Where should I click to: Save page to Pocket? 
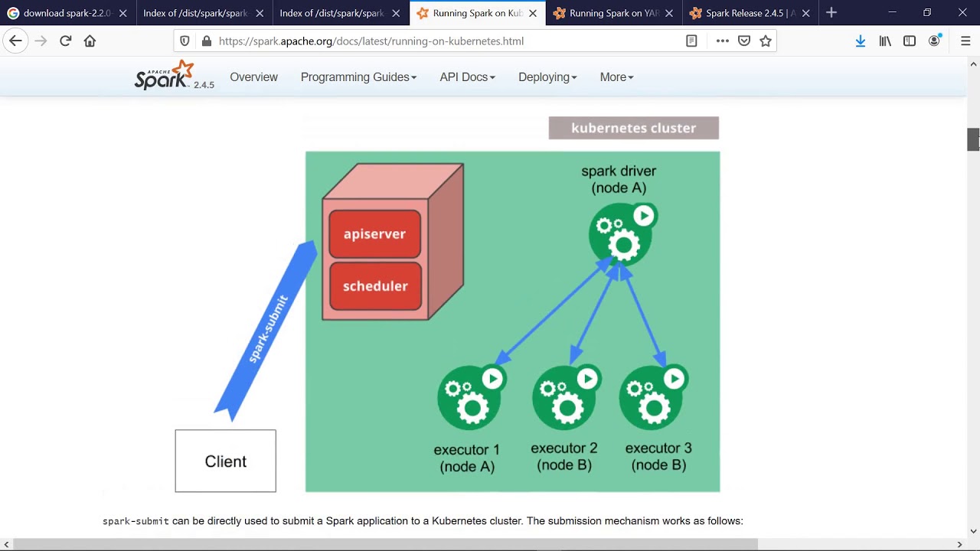(743, 41)
